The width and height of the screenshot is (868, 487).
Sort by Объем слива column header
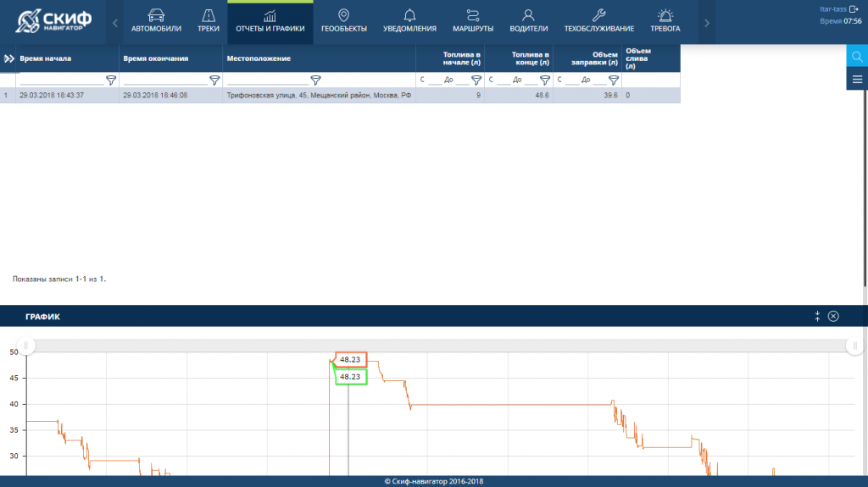coord(638,58)
